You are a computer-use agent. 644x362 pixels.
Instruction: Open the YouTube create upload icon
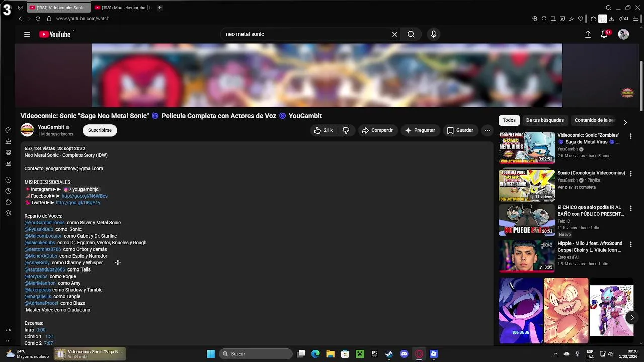point(588,34)
